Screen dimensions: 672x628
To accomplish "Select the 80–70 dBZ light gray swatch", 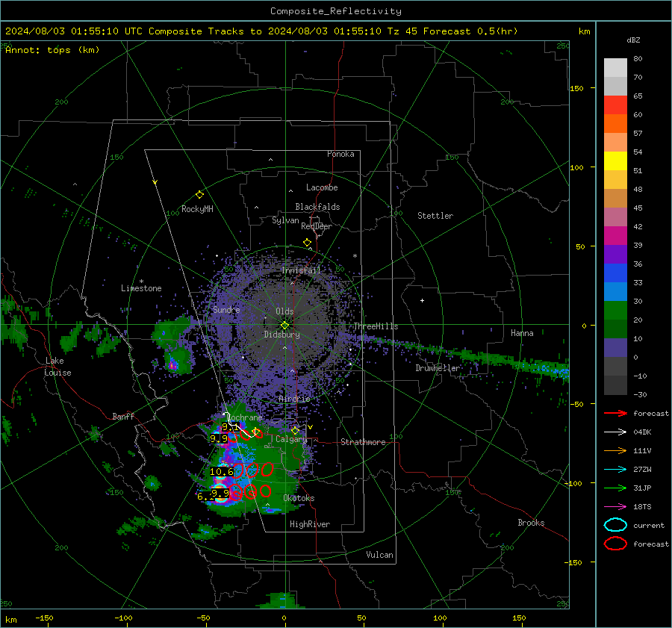I will pyautogui.click(x=615, y=68).
